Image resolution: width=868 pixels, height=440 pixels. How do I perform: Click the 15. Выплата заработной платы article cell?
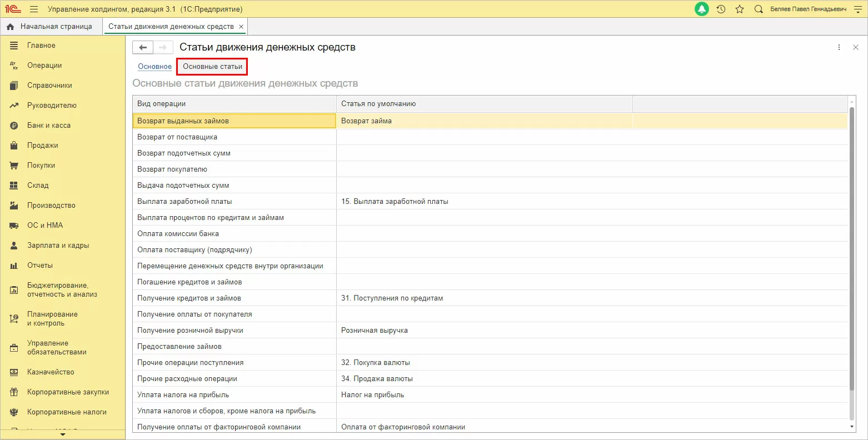[x=485, y=202]
